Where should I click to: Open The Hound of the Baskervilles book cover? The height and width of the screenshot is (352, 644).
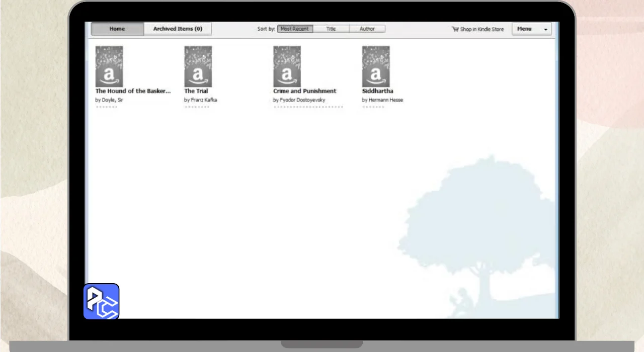pyautogui.click(x=109, y=66)
